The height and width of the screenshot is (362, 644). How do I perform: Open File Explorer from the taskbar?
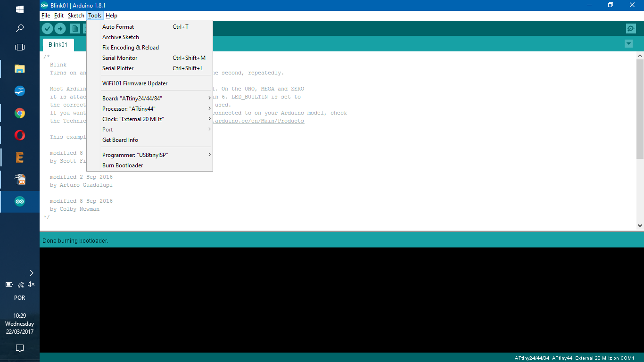coord(20,69)
